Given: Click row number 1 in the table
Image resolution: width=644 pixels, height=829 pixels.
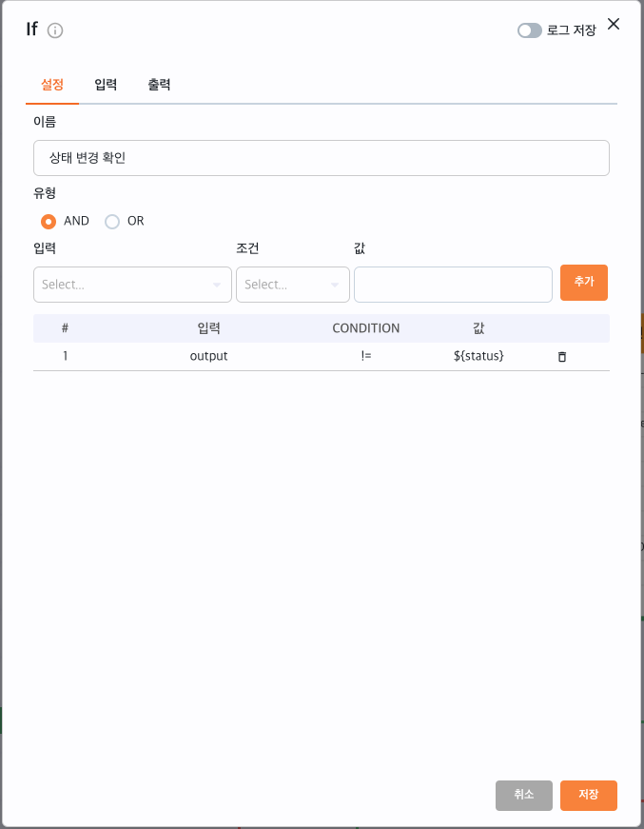Looking at the screenshot, I should (65, 356).
